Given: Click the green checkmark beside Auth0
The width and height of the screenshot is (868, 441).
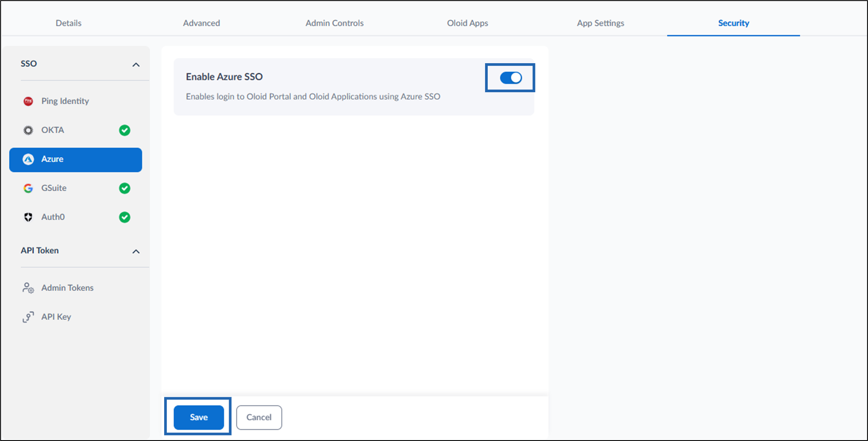Looking at the screenshot, I should pyautogui.click(x=125, y=217).
